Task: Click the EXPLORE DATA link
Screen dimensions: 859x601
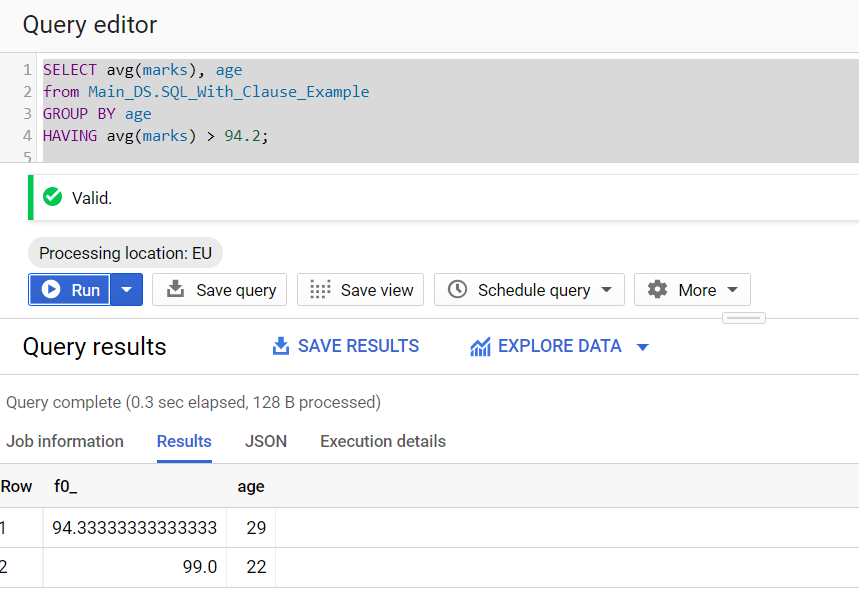Action: (558, 345)
